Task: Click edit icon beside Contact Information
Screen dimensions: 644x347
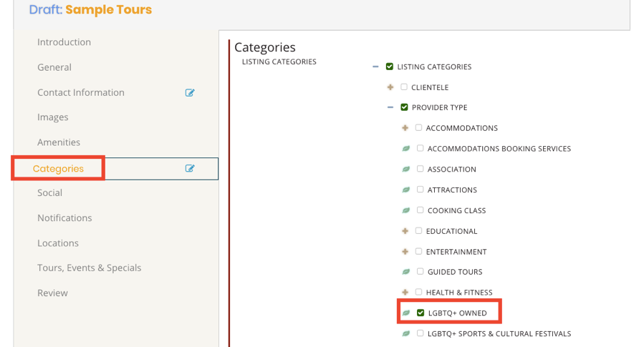Action: 190,93
